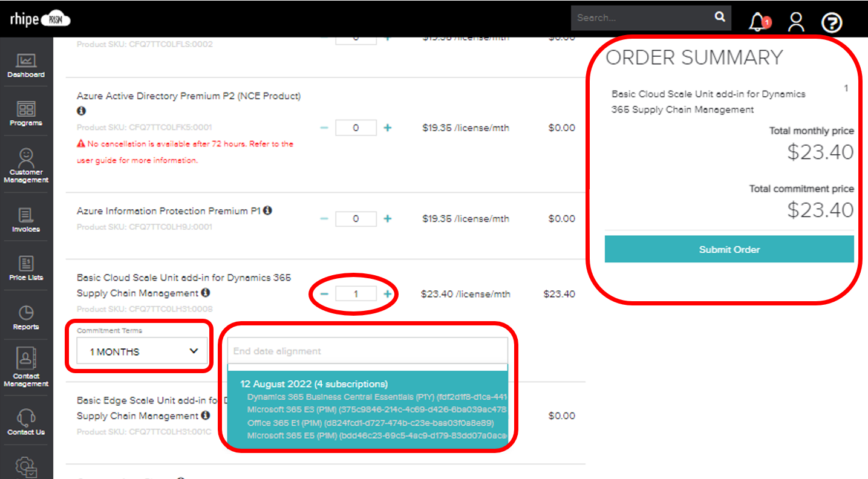Click Total commitment price label
Image resolution: width=868 pixels, height=479 pixels.
802,189
